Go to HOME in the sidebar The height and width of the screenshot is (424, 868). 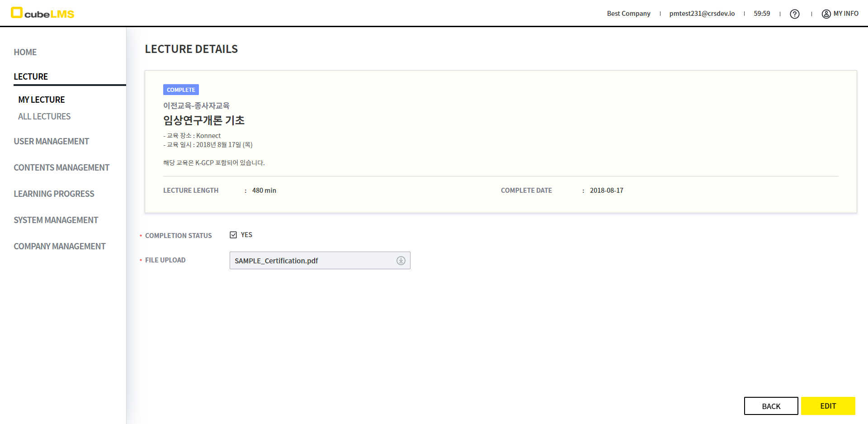pos(25,52)
